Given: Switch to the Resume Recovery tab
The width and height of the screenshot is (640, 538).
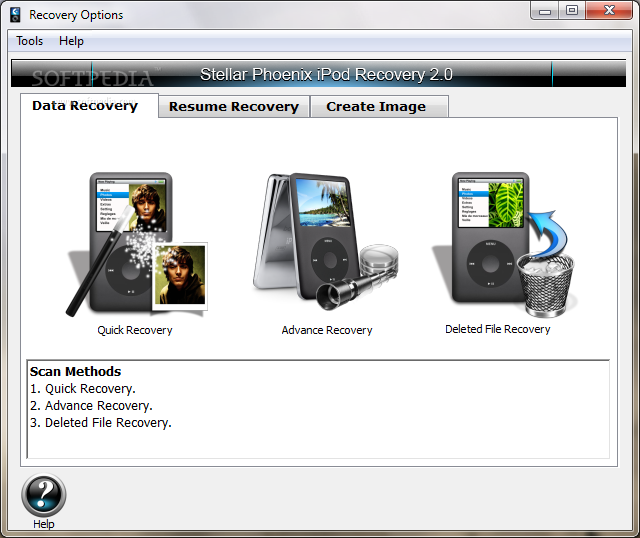Looking at the screenshot, I should pos(234,107).
